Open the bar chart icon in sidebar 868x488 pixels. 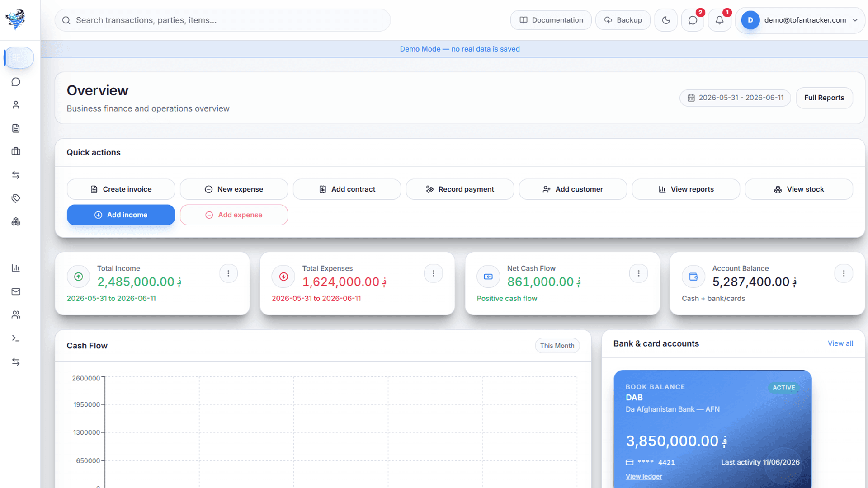16,268
